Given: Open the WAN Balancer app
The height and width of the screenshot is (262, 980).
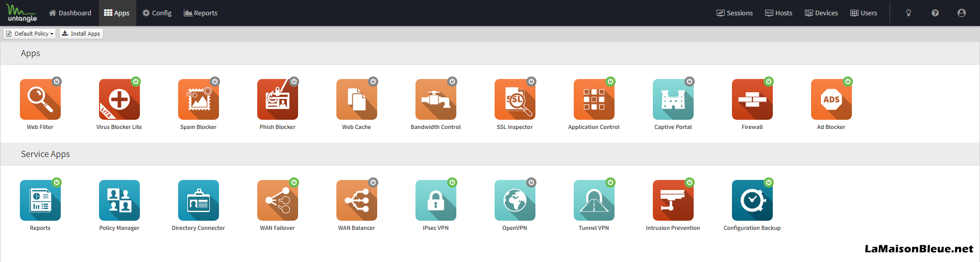Looking at the screenshot, I should click(x=357, y=200).
